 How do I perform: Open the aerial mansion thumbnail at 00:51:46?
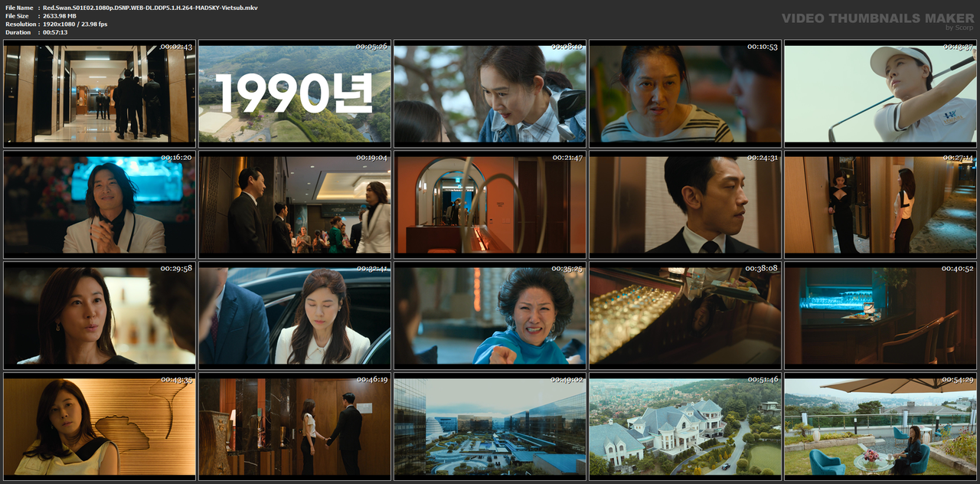[x=685, y=427]
